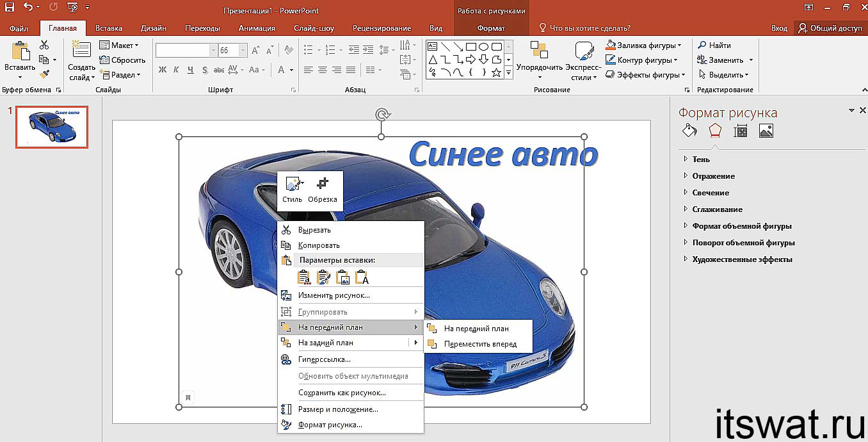Toggle italic К formatting button
This screenshot has width=868, height=442.
point(177,70)
